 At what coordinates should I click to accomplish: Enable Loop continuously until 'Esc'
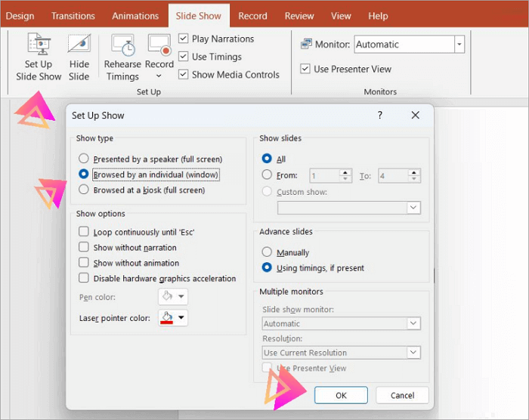point(84,233)
